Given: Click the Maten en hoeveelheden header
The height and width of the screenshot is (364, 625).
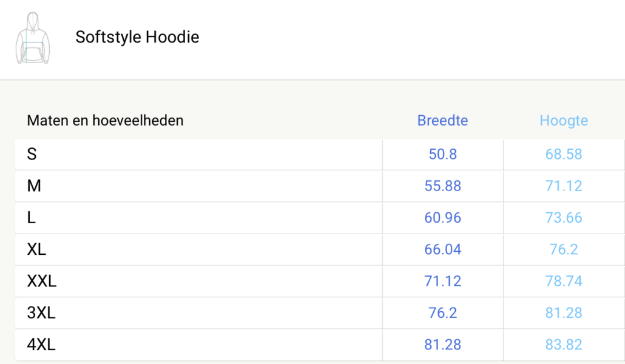Looking at the screenshot, I should (x=105, y=120).
